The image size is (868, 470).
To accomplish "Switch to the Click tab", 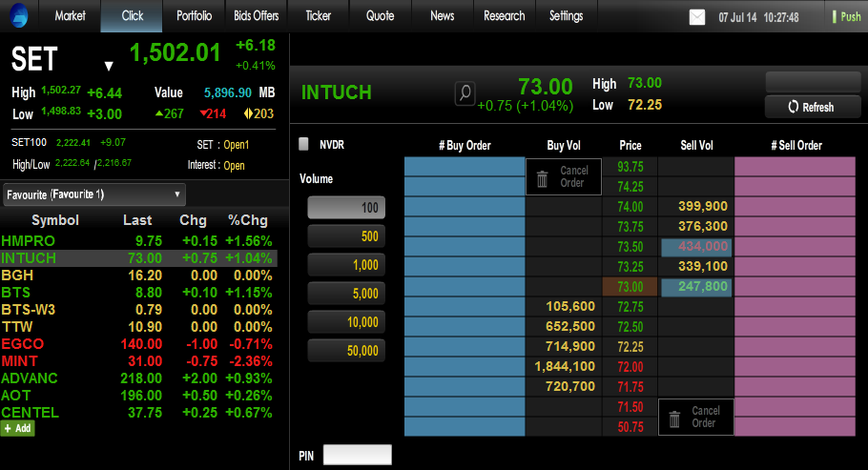I will point(132,15).
